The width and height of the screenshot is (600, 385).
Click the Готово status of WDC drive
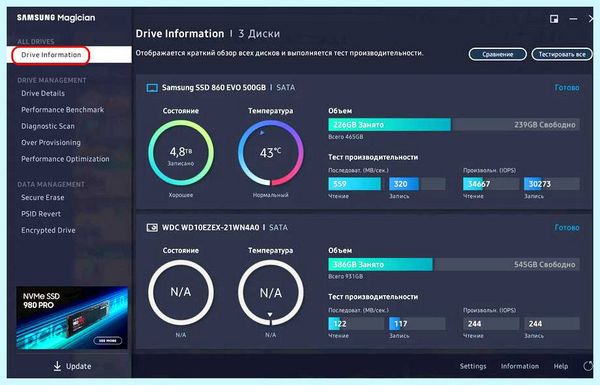pos(567,227)
